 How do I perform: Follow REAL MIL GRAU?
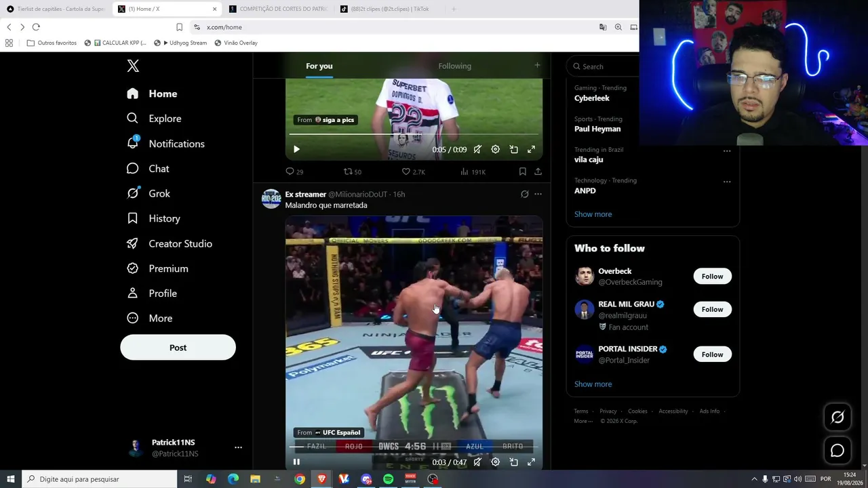coord(712,309)
